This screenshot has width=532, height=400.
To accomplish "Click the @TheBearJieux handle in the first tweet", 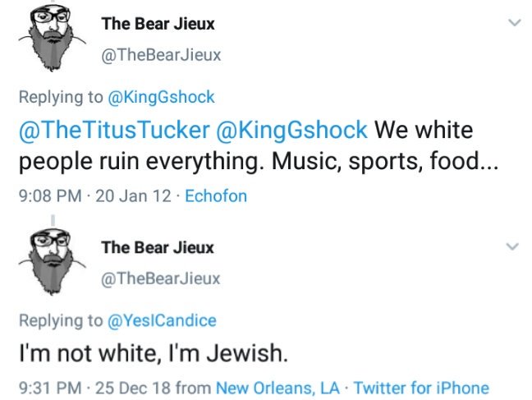I will pos(161,55).
